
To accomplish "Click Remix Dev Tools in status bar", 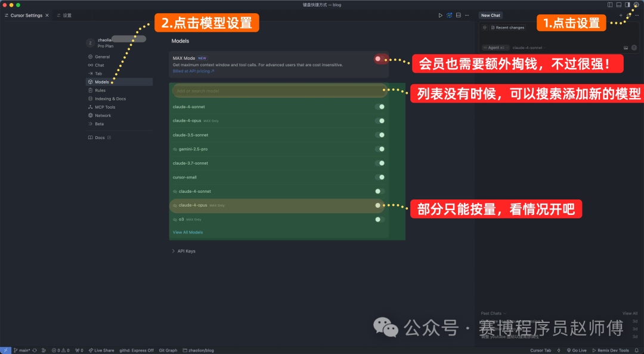I will (611, 350).
